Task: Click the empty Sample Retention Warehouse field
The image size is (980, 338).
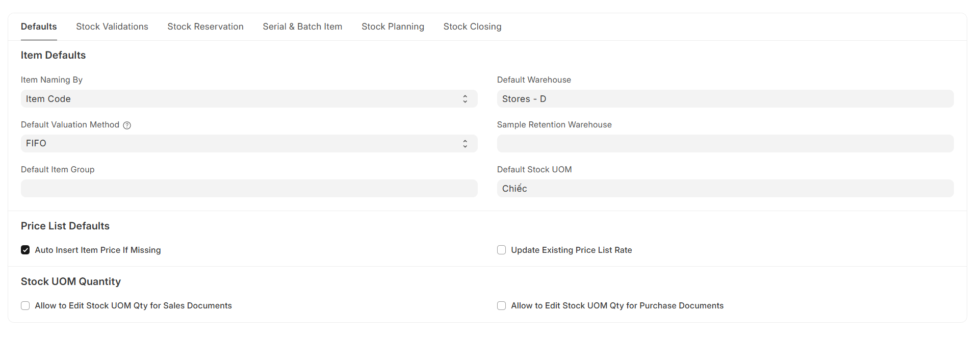Action: (x=725, y=143)
